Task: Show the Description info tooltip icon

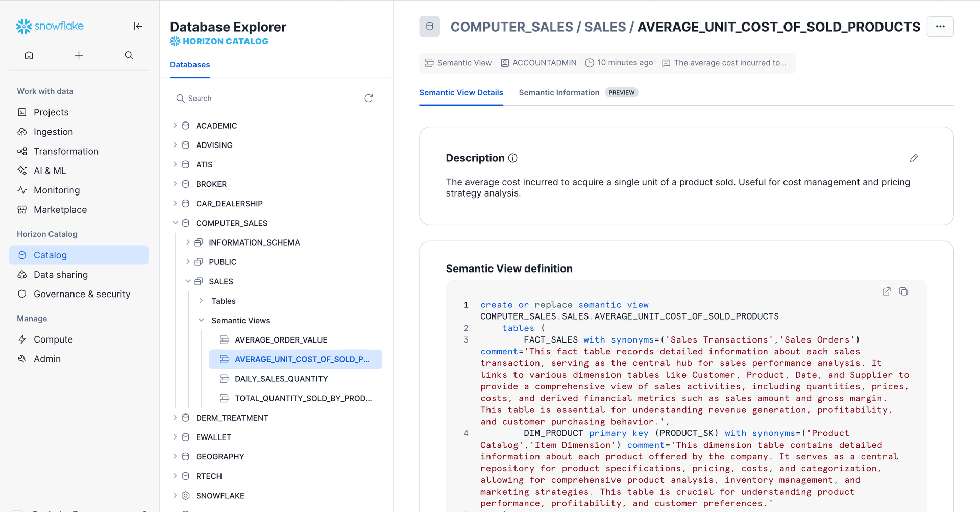Action: click(x=513, y=158)
